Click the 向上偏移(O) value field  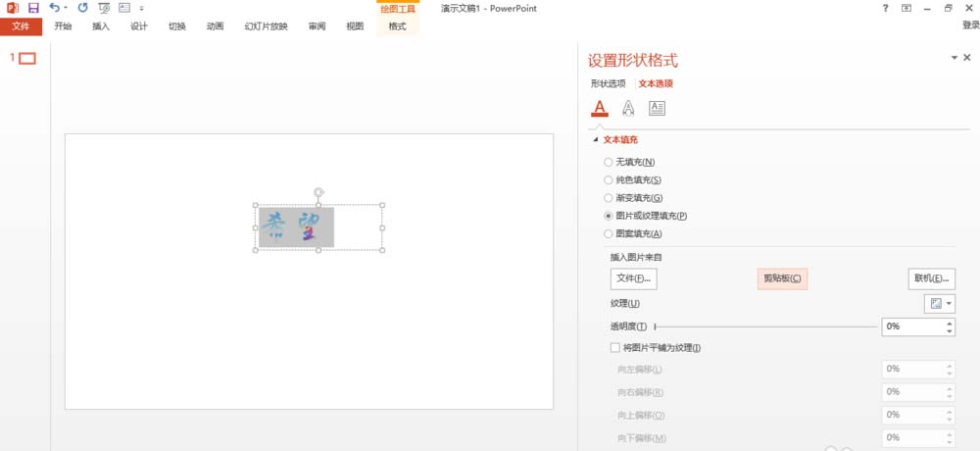pyautogui.click(x=913, y=415)
